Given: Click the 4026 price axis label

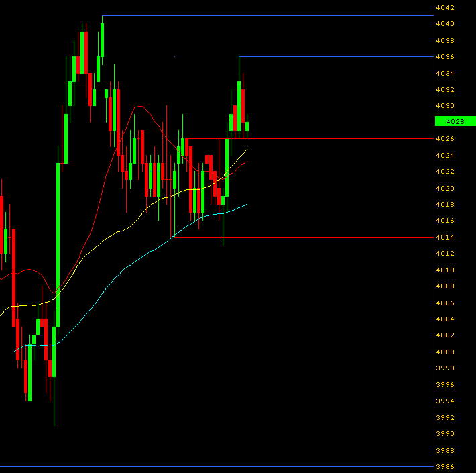Looking at the screenshot, I should click(x=445, y=139).
